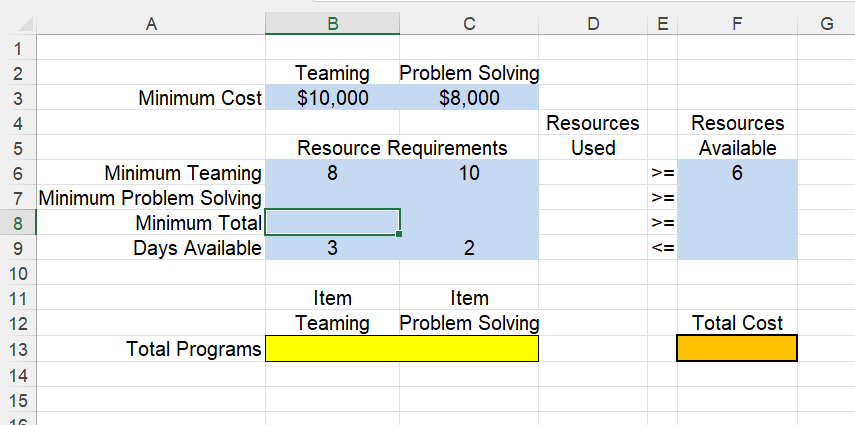Click the Resources Used heading cell
Image resolution: width=855 pixels, height=425 pixels.
click(593, 135)
